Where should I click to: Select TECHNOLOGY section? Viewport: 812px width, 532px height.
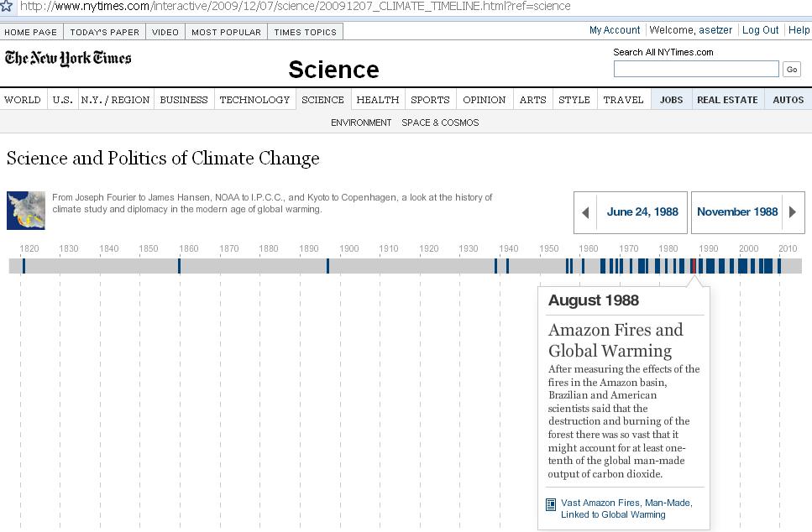click(x=254, y=99)
